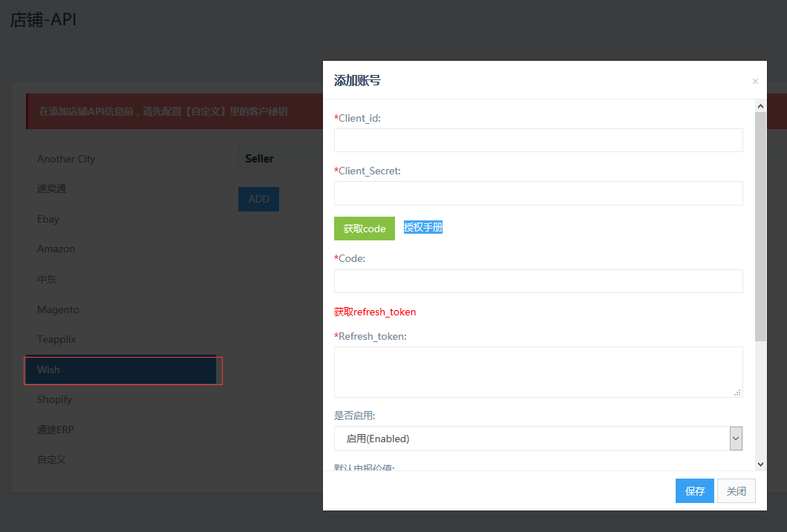
Task: Click the resize grip of Refresh_token box
Action: pos(737,393)
